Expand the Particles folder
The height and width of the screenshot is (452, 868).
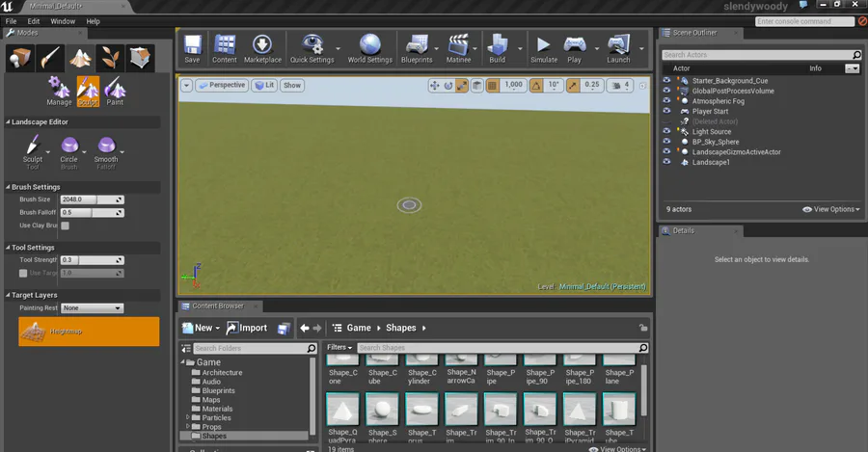(188, 417)
